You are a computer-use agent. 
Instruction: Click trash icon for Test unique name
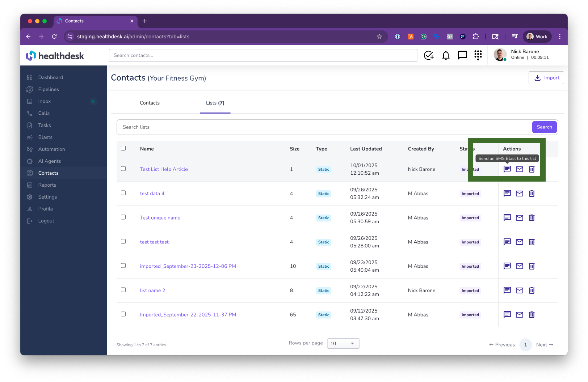click(532, 218)
